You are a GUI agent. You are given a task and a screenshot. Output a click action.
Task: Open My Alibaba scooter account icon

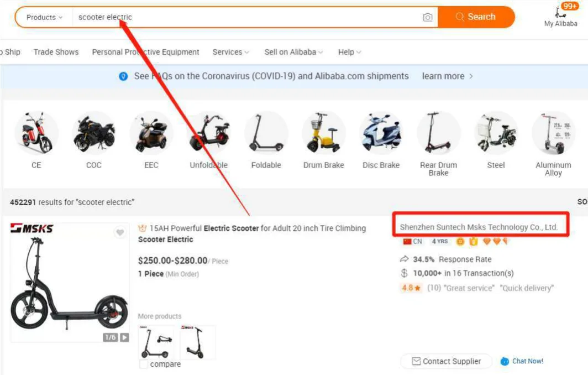(x=560, y=12)
